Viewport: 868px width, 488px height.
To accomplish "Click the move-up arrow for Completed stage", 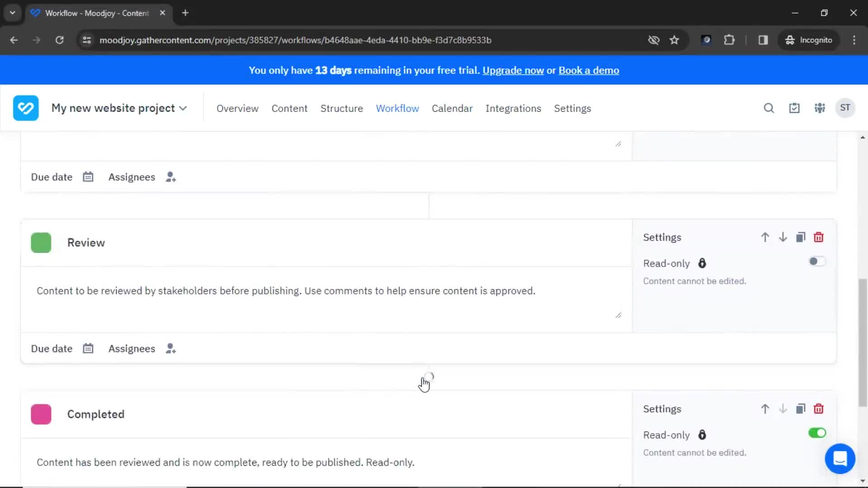I will point(765,409).
